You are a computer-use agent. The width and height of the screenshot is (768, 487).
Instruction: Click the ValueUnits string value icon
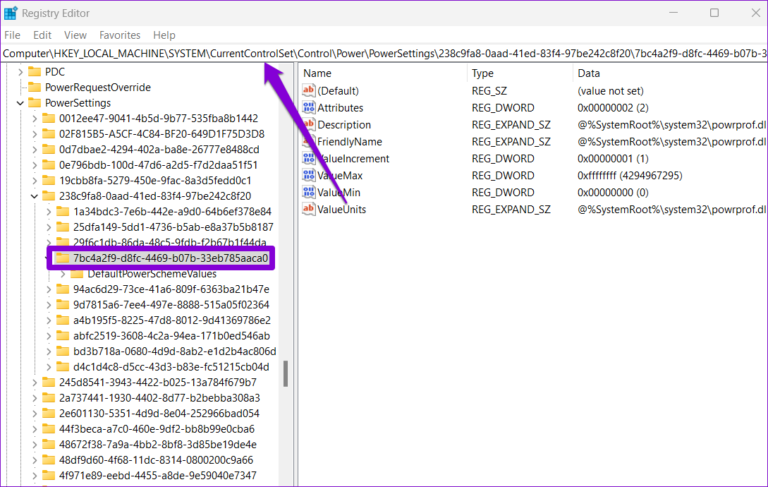tap(309, 210)
